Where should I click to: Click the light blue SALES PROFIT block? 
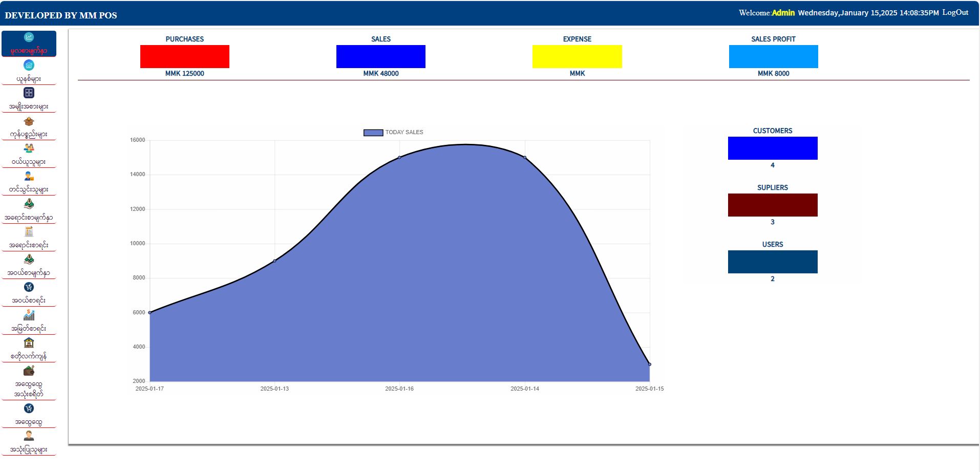(x=773, y=56)
